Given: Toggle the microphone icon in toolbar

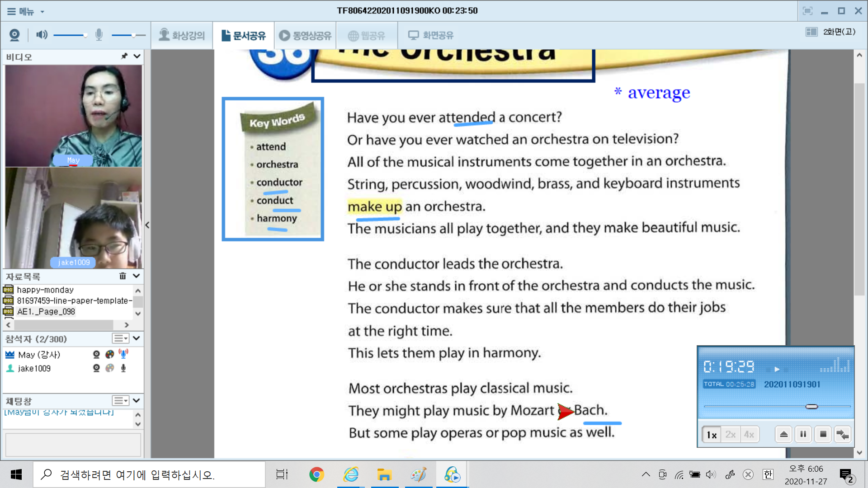Looking at the screenshot, I should coord(99,35).
